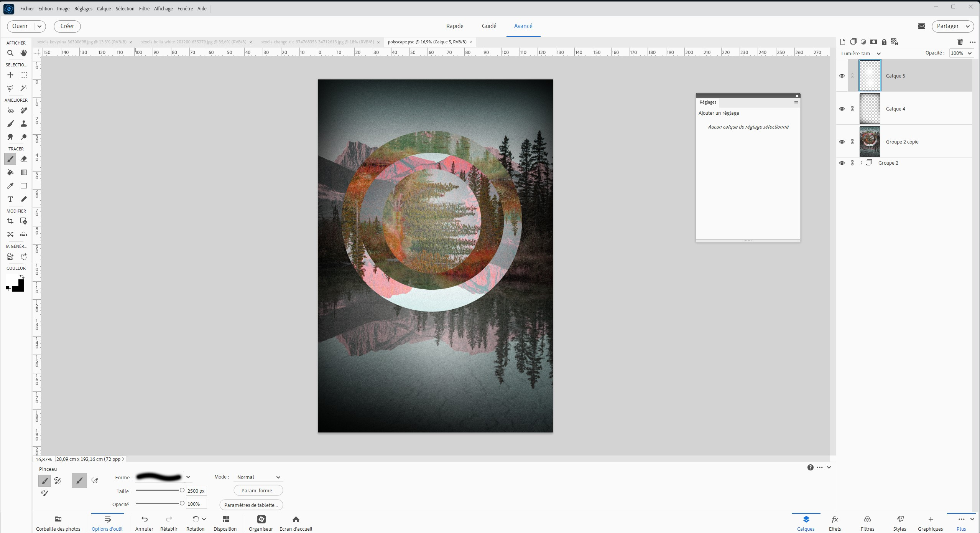This screenshot has width=980, height=533.
Task: Select the Gradient tool
Action: click(x=24, y=172)
